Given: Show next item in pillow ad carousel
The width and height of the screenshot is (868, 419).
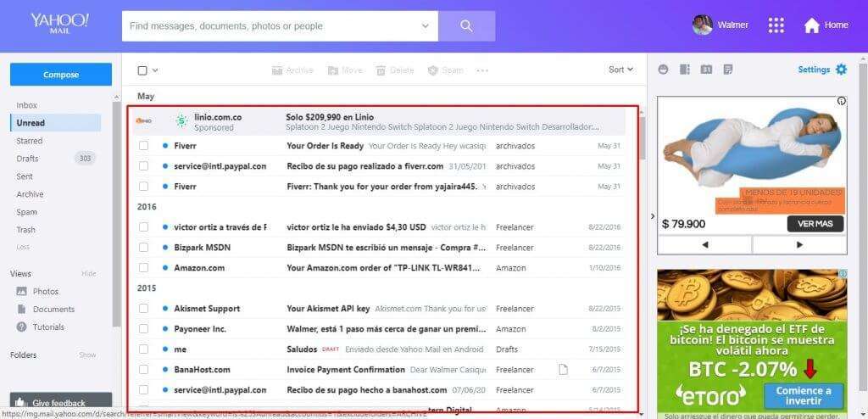Looking at the screenshot, I should (799, 244).
